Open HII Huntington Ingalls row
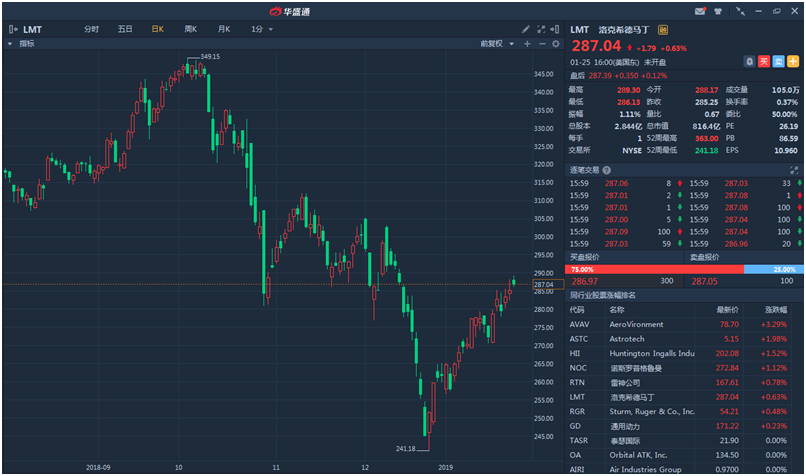The height and width of the screenshot is (476, 806). [x=684, y=353]
